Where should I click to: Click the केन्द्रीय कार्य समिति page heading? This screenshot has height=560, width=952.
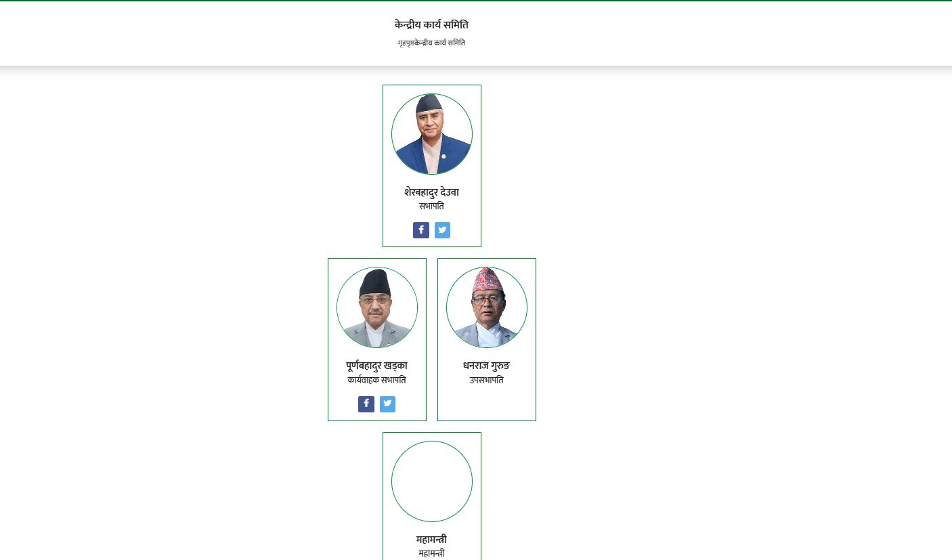[x=431, y=24]
